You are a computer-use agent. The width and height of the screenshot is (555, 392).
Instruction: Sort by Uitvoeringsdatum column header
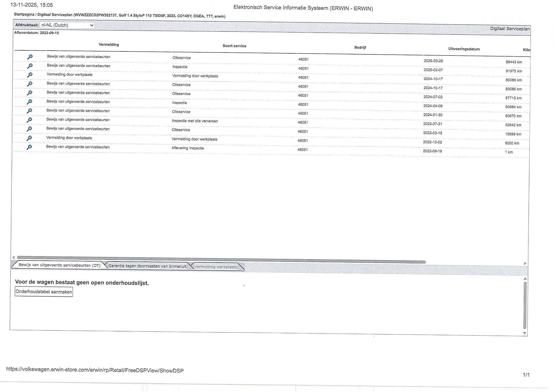point(464,49)
